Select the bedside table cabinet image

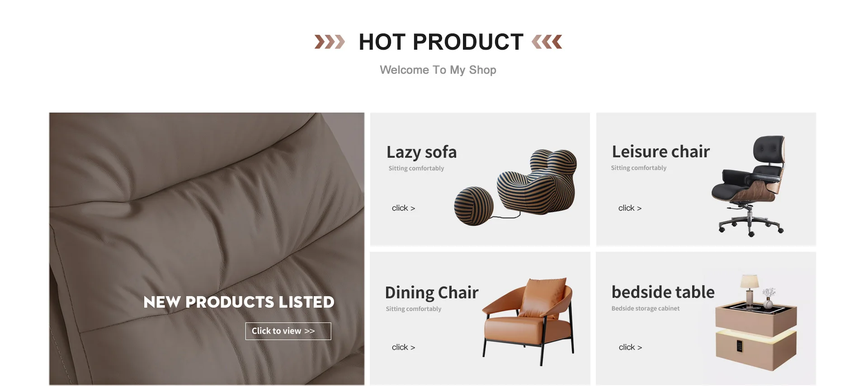tap(756, 323)
